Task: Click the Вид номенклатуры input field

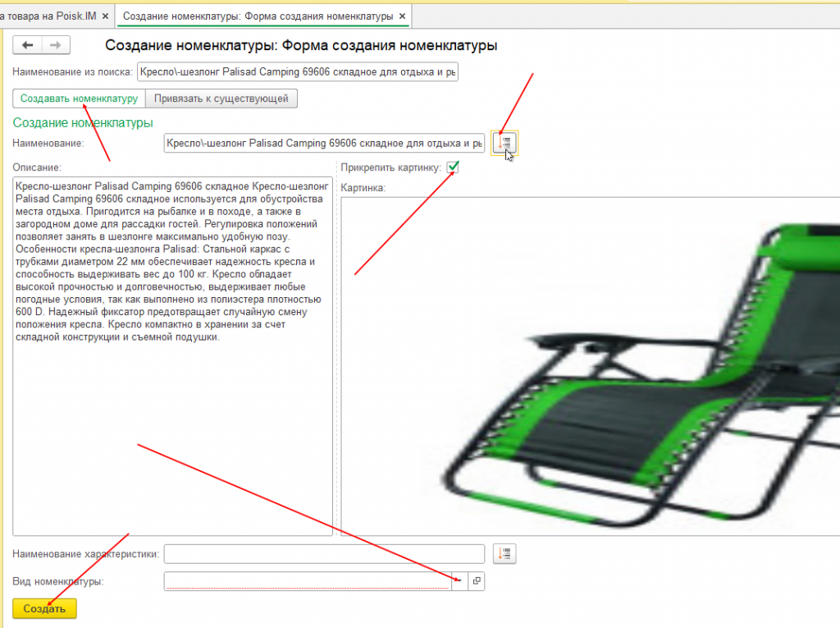Action: (x=308, y=581)
